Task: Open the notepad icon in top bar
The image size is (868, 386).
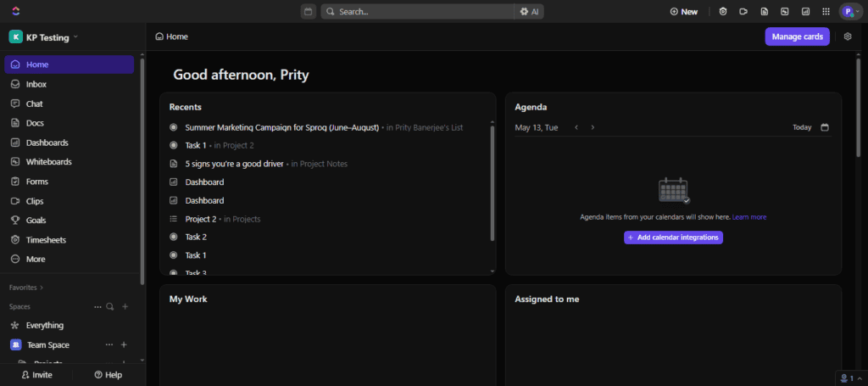Action: coord(764,12)
